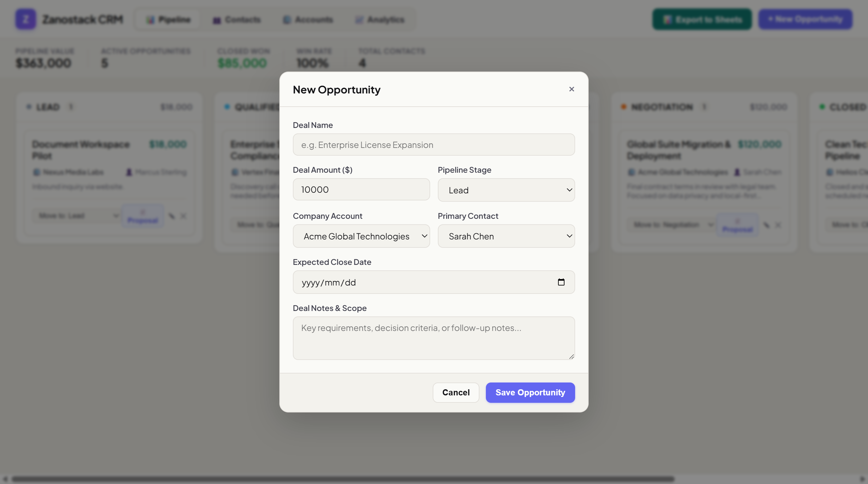Click the LEAD column heading

point(48,107)
